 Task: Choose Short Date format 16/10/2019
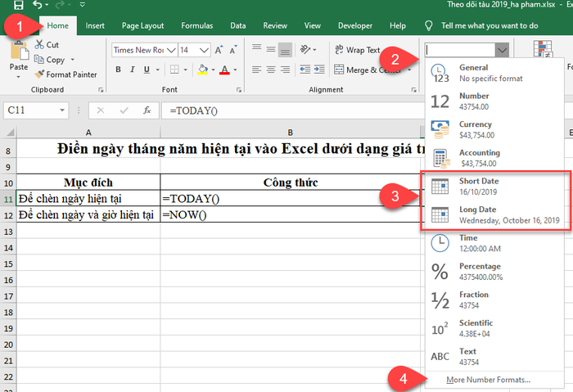[x=494, y=187]
